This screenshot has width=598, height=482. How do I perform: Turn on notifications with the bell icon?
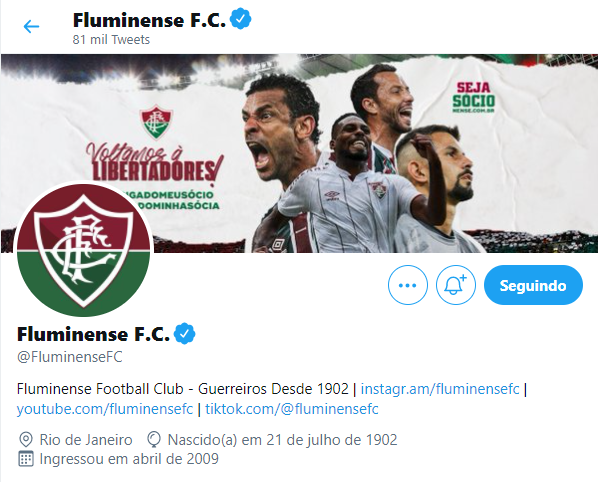coord(456,285)
